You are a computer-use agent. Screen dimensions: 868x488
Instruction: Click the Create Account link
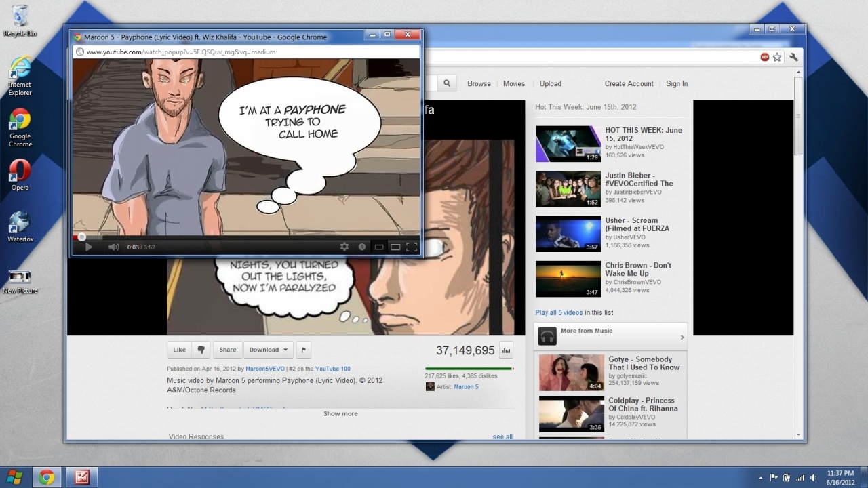click(629, 84)
